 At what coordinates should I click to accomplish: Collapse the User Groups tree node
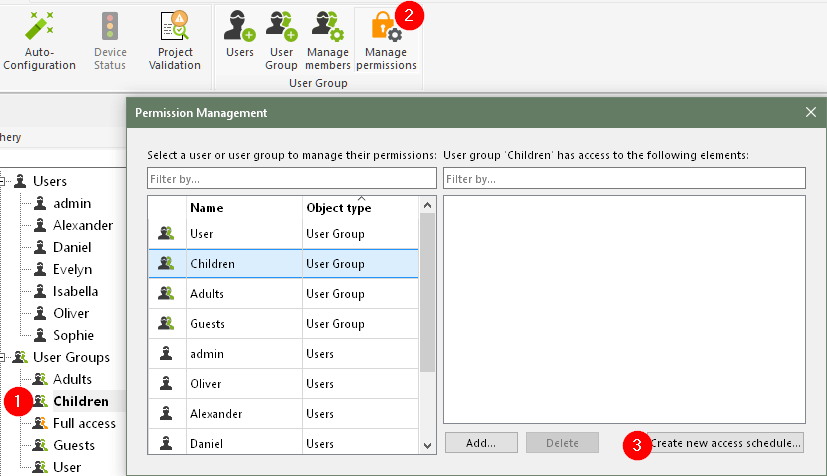5,357
